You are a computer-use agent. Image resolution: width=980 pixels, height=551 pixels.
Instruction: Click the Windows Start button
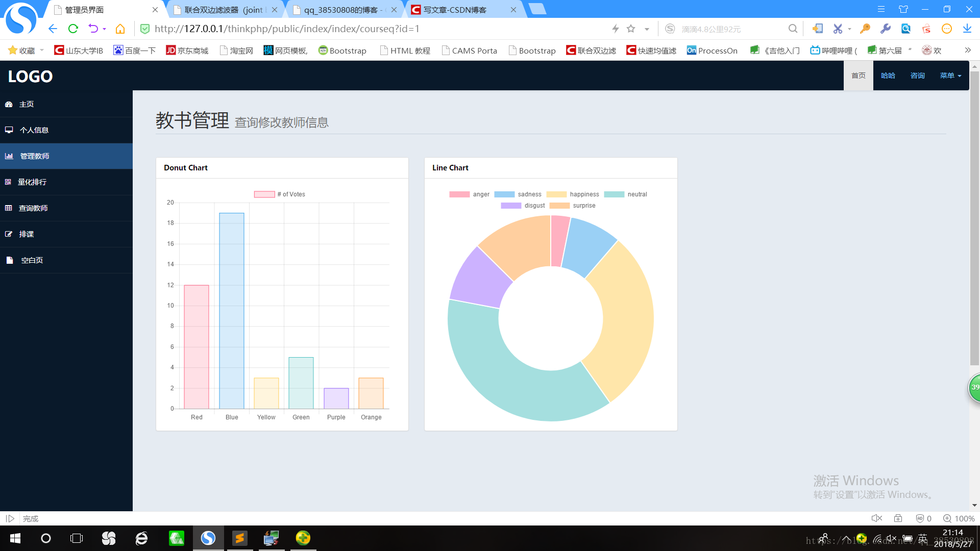click(15, 538)
